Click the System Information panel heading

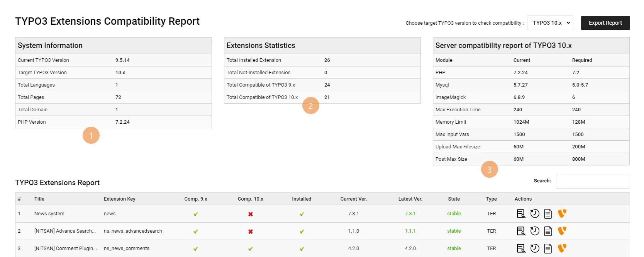click(50, 46)
